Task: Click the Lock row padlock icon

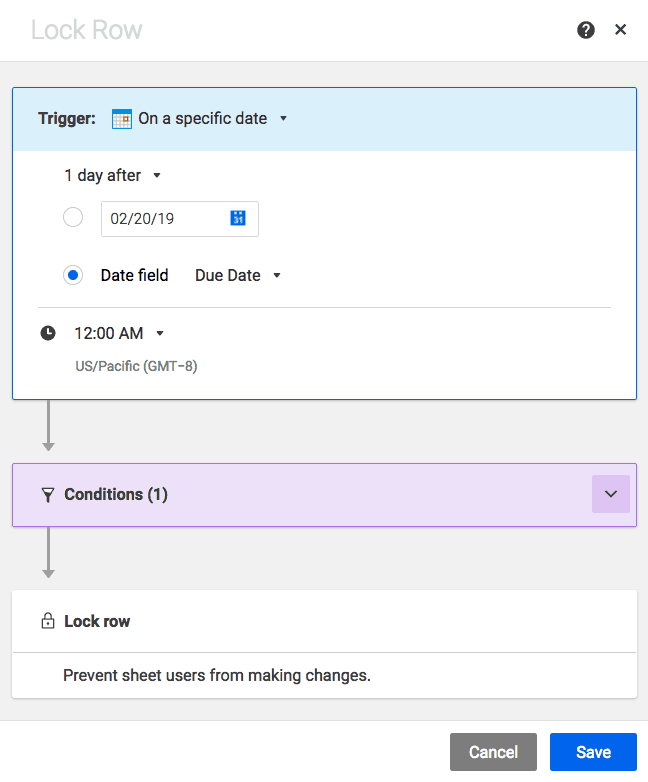Action: click(47, 621)
